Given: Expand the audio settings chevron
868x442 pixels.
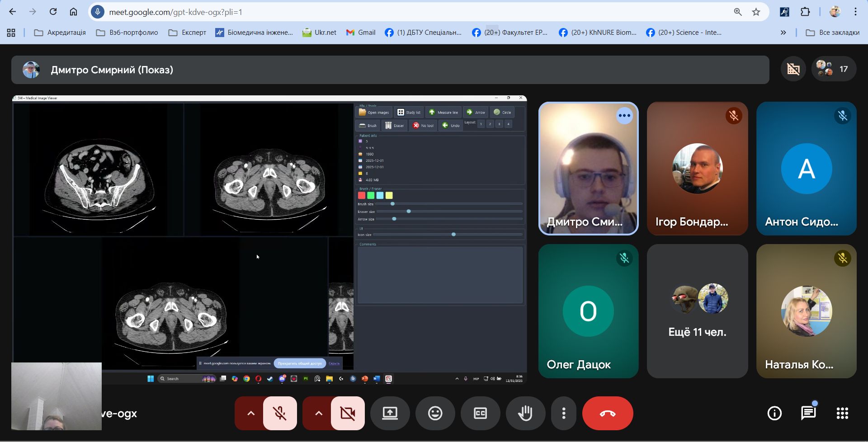Looking at the screenshot, I should [250, 413].
